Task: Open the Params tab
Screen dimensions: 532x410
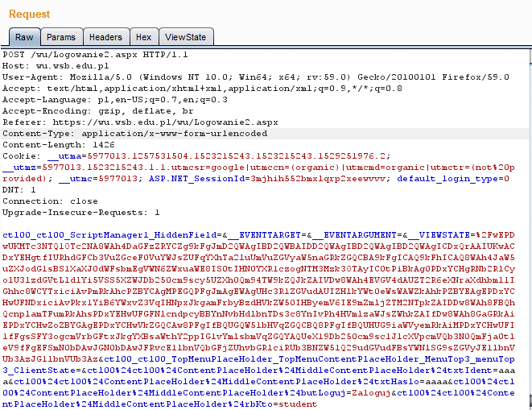Action: [x=61, y=37]
